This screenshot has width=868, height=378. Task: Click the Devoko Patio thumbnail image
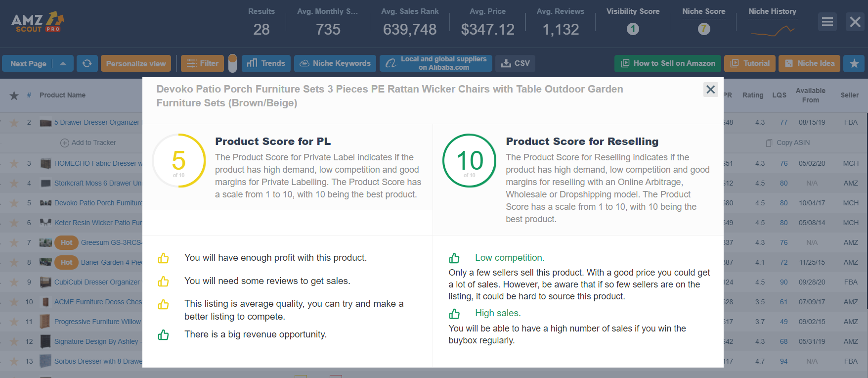click(x=45, y=203)
